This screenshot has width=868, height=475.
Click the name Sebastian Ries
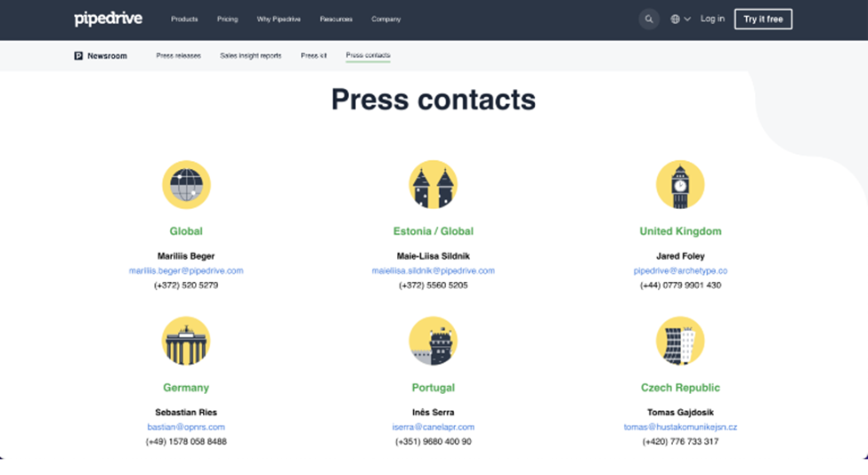[186, 413]
